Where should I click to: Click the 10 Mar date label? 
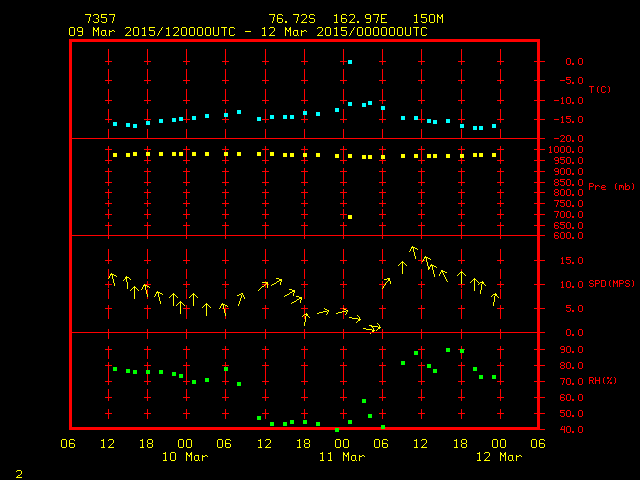point(185,457)
